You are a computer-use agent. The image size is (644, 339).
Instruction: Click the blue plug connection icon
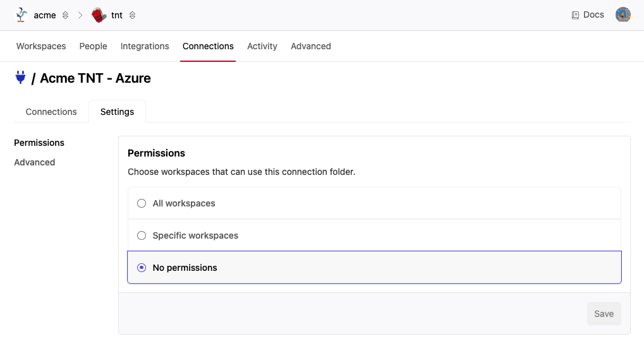tap(20, 78)
